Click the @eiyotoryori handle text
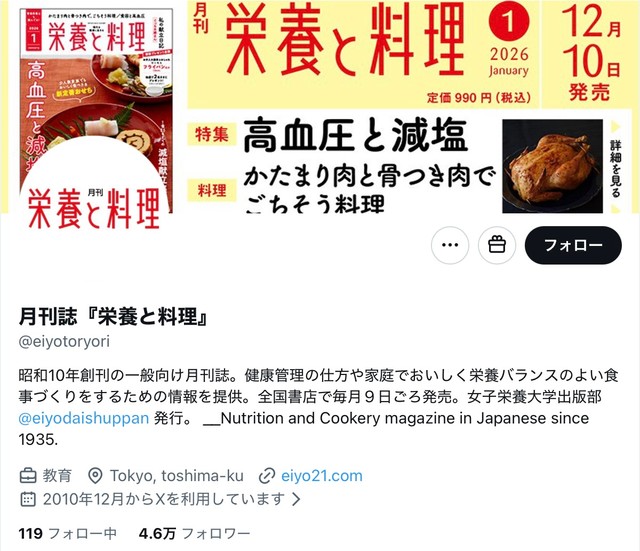This screenshot has height=551, width=640. point(64,342)
